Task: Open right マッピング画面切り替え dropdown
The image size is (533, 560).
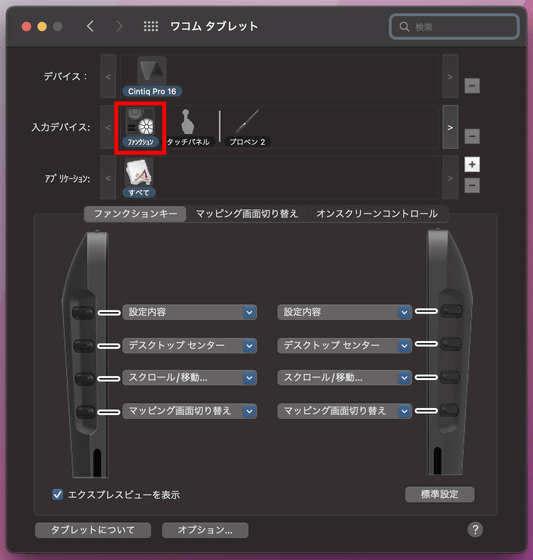Action: tap(344, 411)
